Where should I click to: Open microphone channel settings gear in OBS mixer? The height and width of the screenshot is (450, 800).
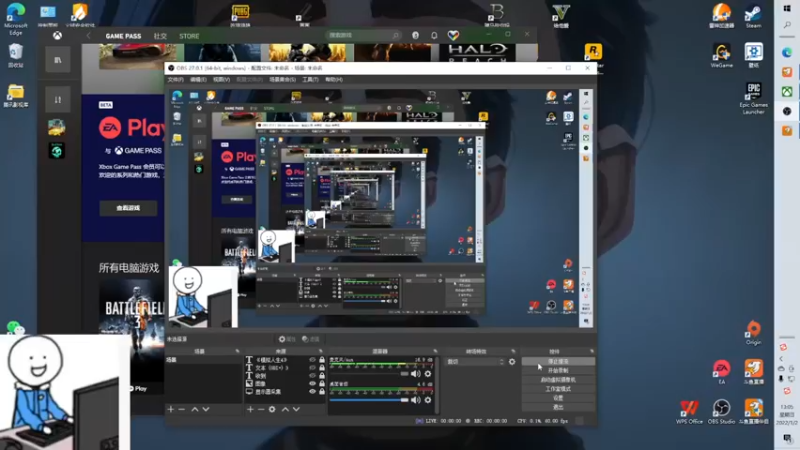(428, 374)
